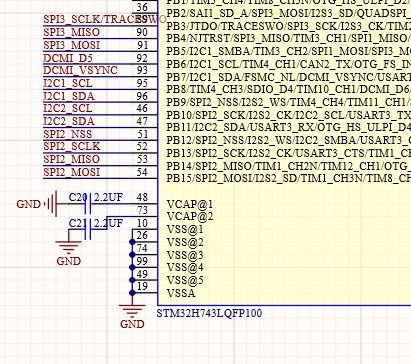Select the junction dot at pin 26
Screen dimensions: 411x364
click(132, 242)
